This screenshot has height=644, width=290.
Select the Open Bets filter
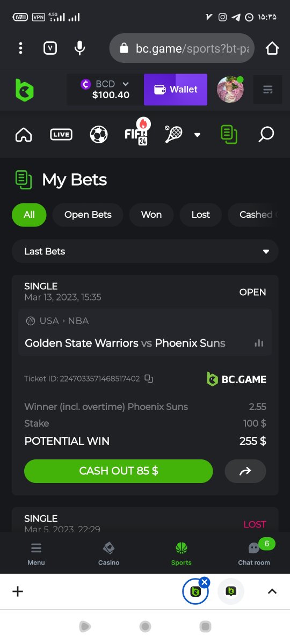[88, 215]
